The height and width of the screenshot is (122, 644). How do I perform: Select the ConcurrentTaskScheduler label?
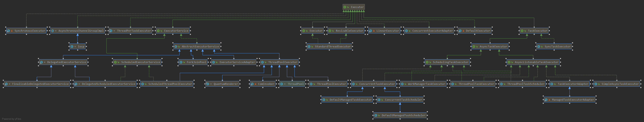(404, 100)
